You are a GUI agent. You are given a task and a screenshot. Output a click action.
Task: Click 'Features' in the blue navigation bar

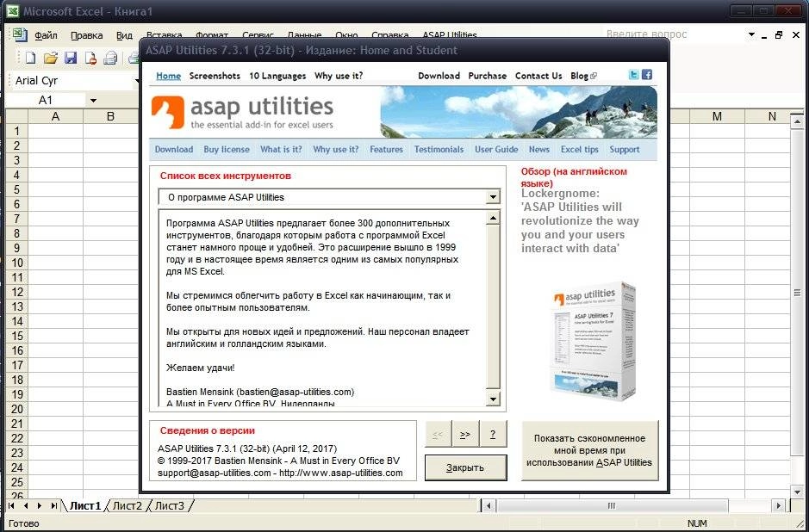[x=386, y=150]
